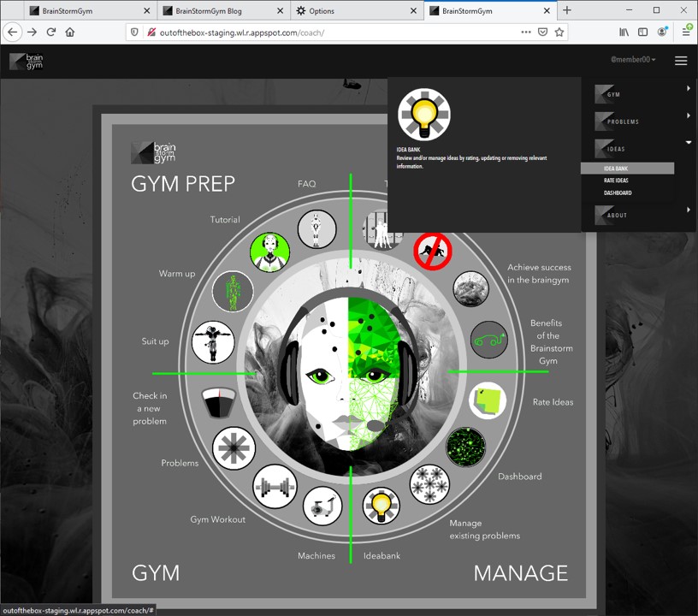Click the Check in a new problem label
The image size is (698, 616).
point(150,408)
